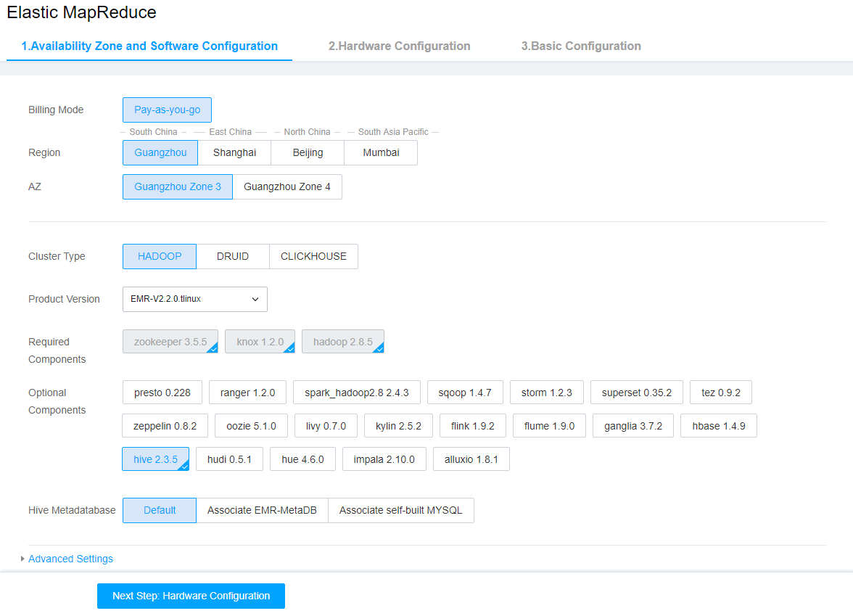Enable the alluxio 1.8.1 component
The height and width of the screenshot is (616, 853).
(x=471, y=459)
